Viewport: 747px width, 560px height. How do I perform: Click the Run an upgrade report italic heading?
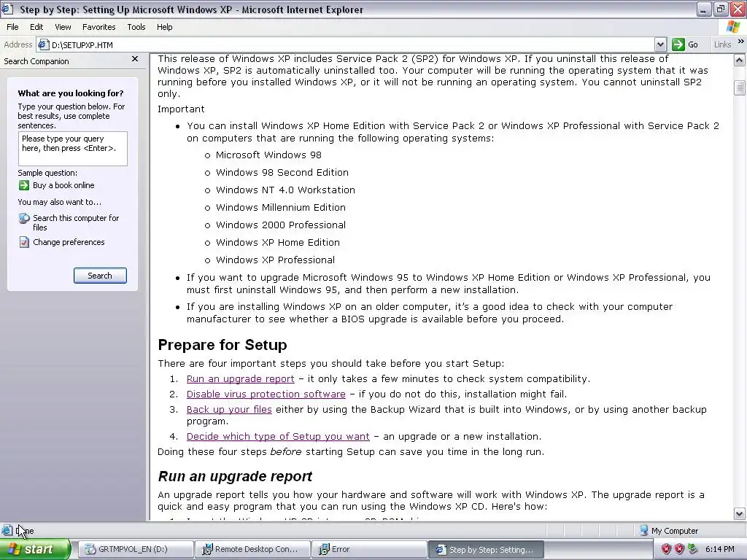coord(235,476)
